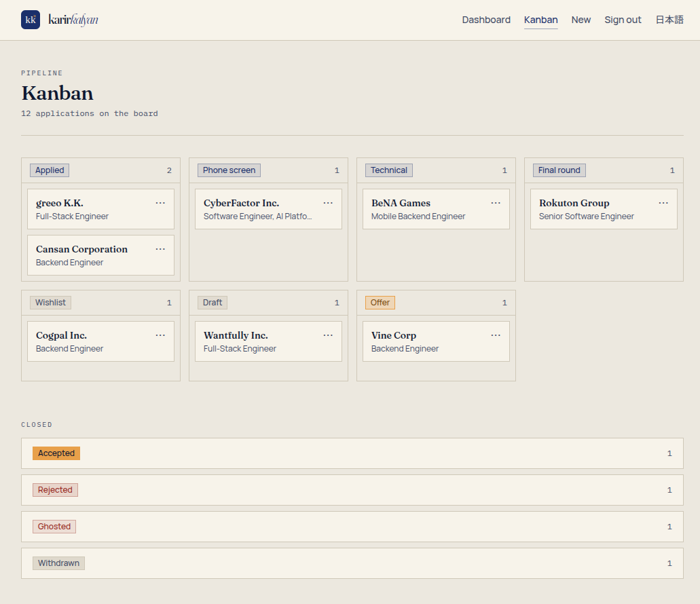This screenshot has height=604, width=700.
Task: Go to the Dashboard page
Action: [x=486, y=20]
